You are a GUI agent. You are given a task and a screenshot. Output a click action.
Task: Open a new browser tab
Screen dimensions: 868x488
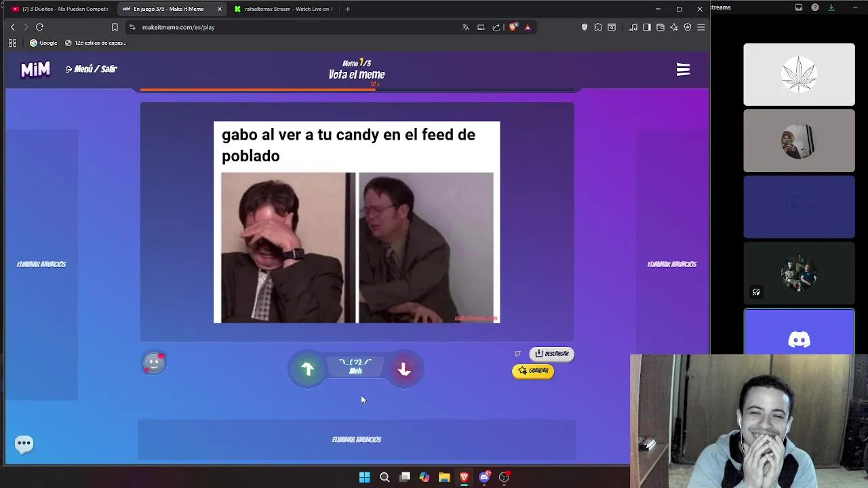click(347, 9)
